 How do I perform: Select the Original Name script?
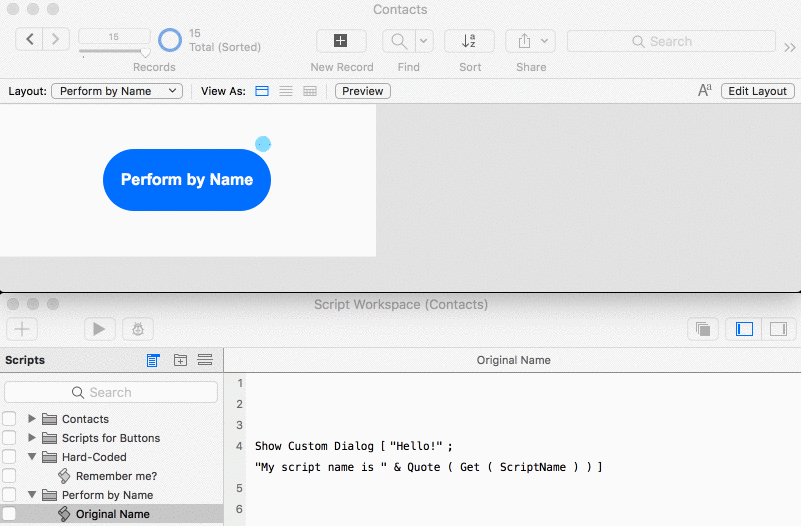click(x=112, y=514)
